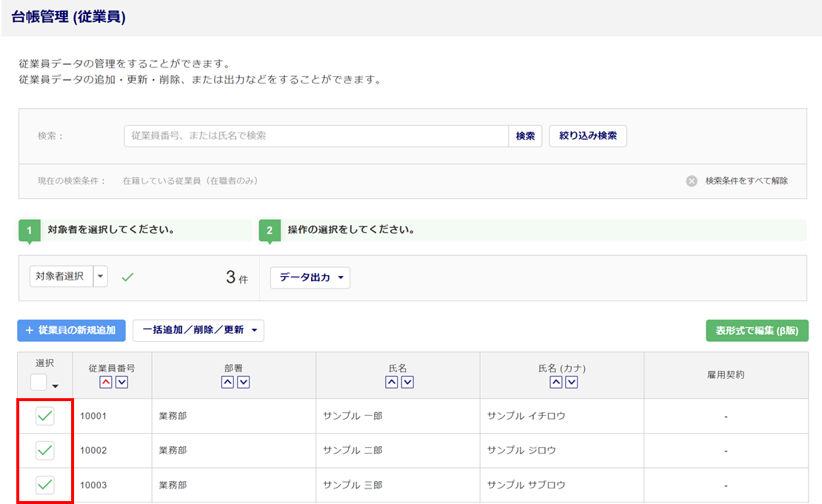Click the 台帳管理 (従業員) page title
822x504 pixels.
point(69,17)
